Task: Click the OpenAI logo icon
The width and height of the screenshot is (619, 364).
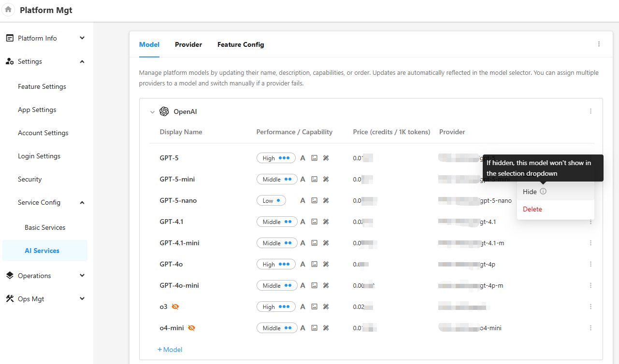Action: click(x=164, y=112)
